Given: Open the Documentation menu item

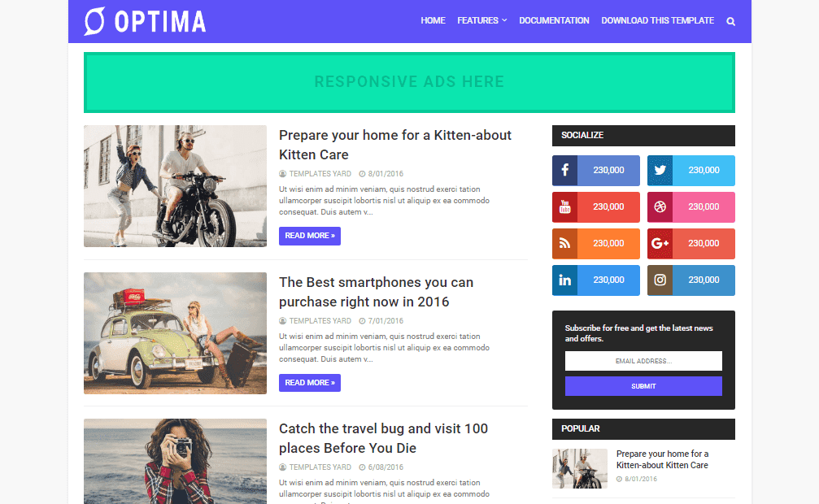Looking at the screenshot, I should tap(554, 20).
